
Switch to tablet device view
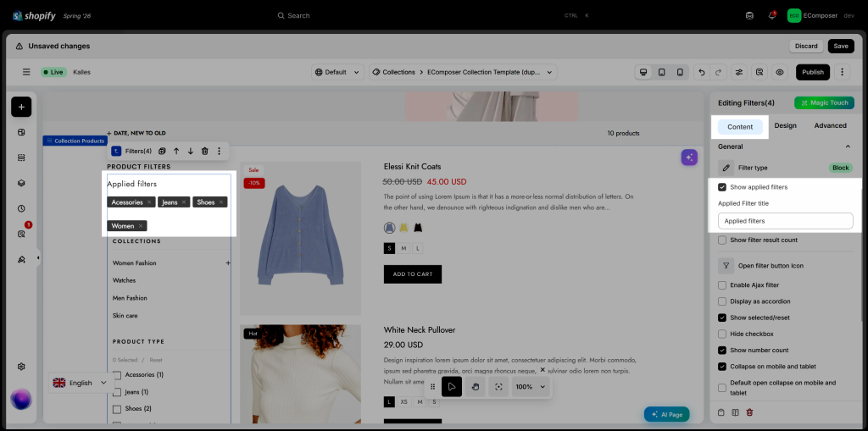point(661,72)
